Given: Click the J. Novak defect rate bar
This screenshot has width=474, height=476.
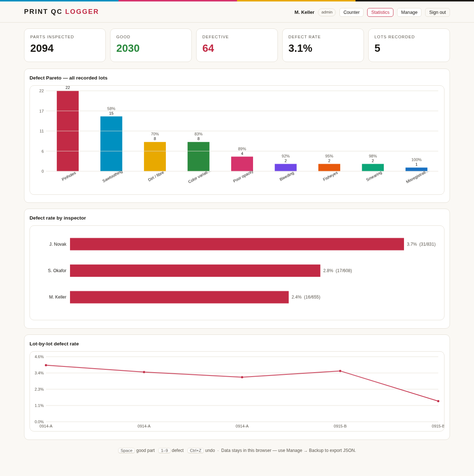Looking at the screenshot, I should [x=237, y=244].
